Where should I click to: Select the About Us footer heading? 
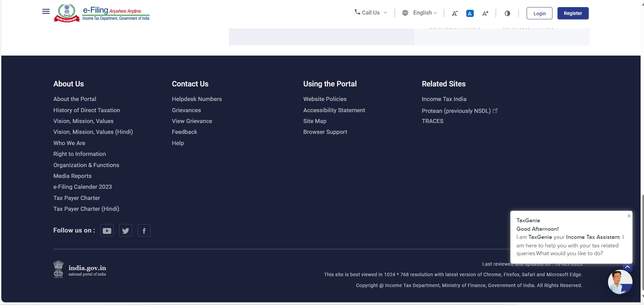click(x=69, y=84)
